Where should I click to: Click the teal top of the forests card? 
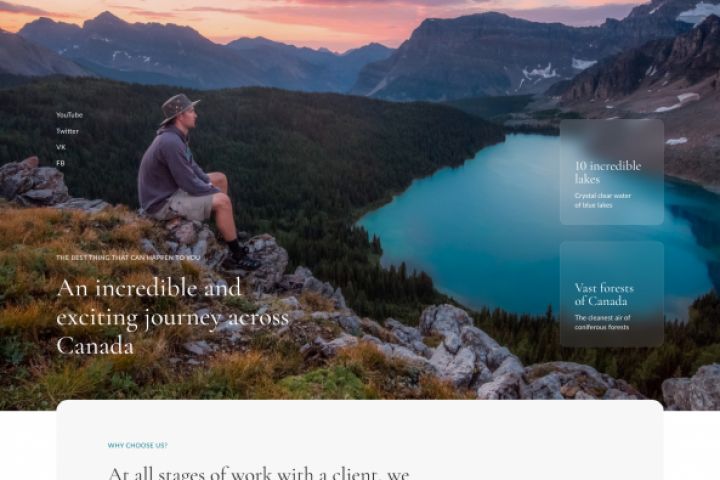coord(612,260)
